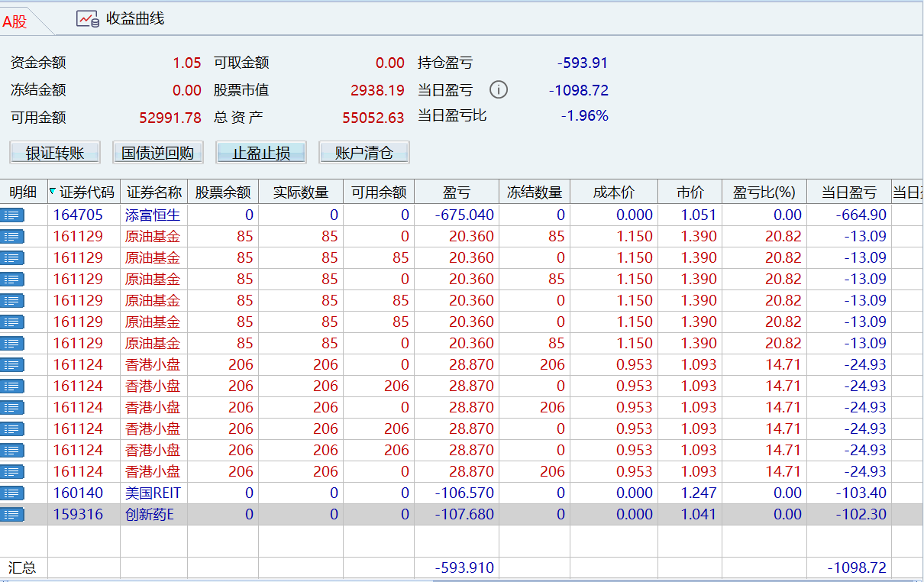Click the 盈亏比(%) column header

point(764,192)
